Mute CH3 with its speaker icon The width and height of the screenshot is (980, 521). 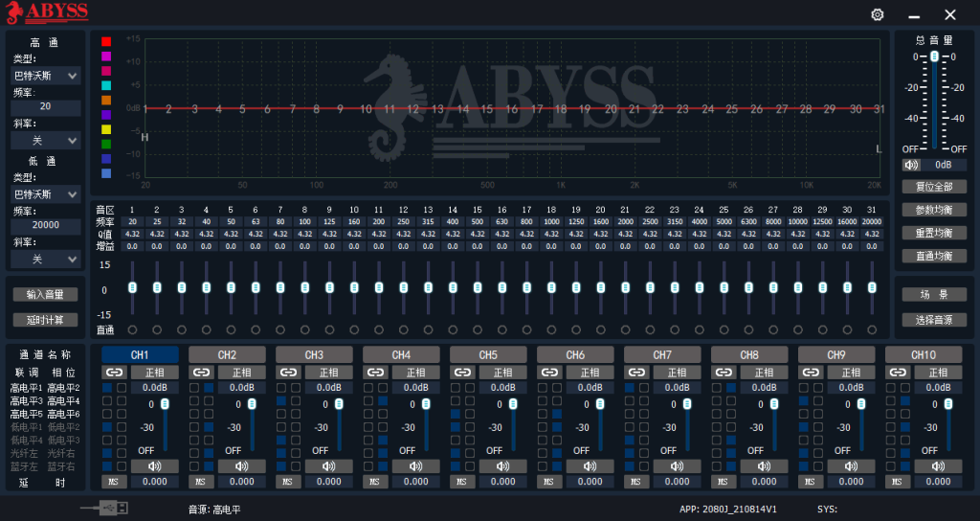coord(329,466)
